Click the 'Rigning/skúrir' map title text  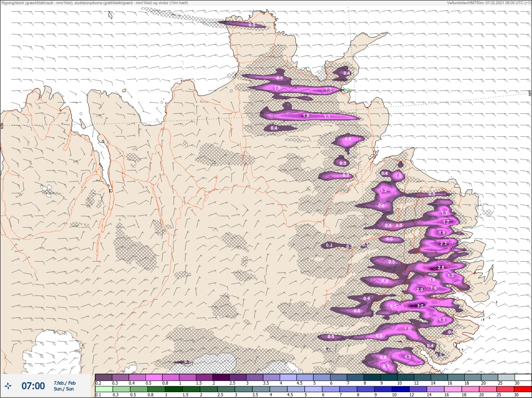click(x=13, y=3)
